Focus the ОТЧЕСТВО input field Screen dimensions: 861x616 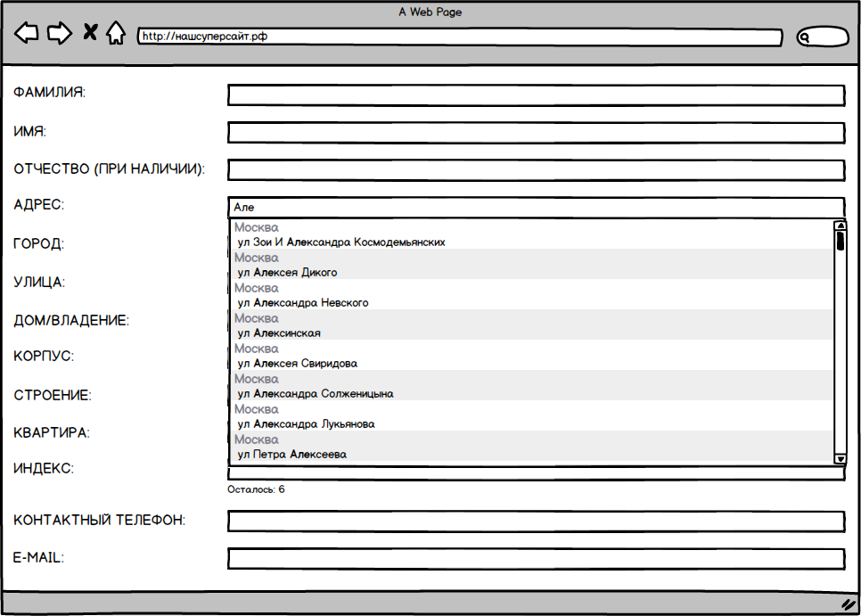(536, 169)
